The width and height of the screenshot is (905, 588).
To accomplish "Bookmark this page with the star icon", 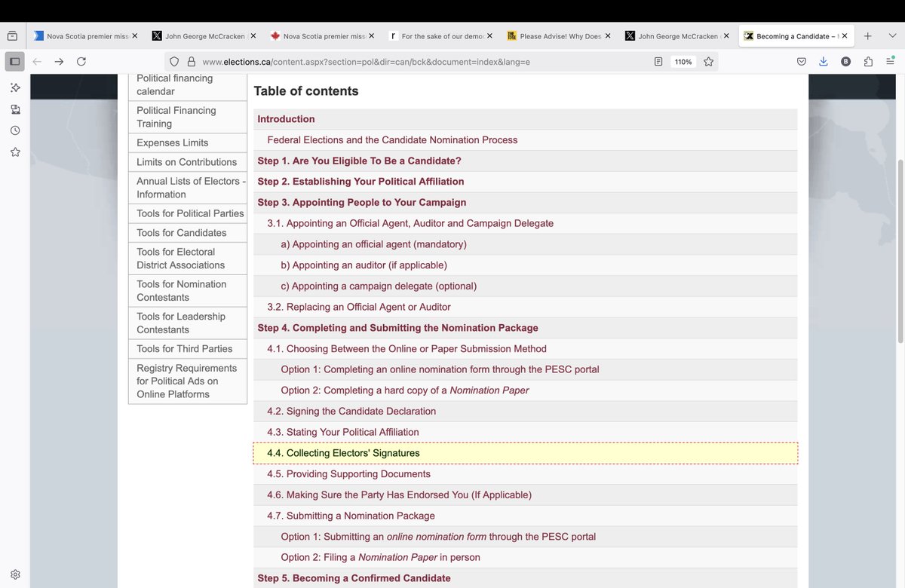I will coord(709,62).
